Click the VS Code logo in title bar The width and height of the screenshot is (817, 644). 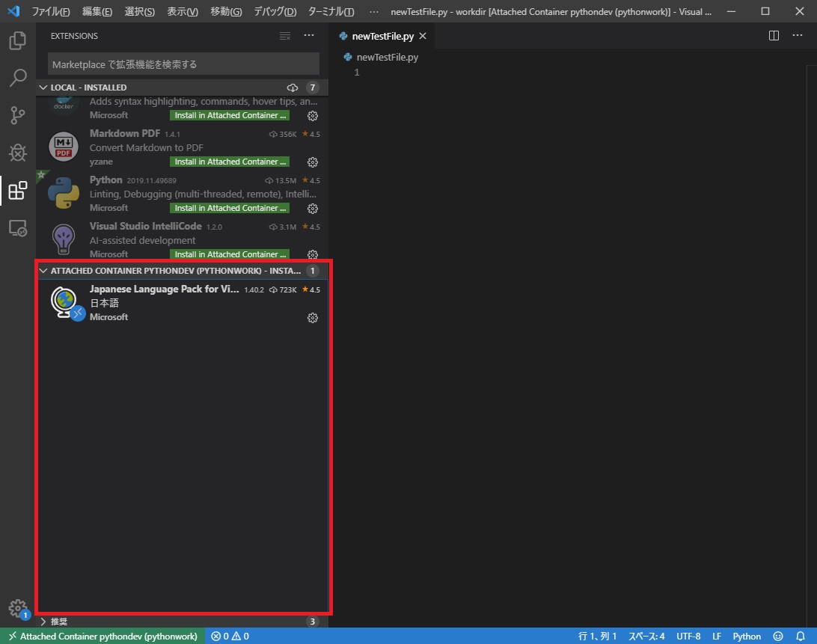(13, 11)
